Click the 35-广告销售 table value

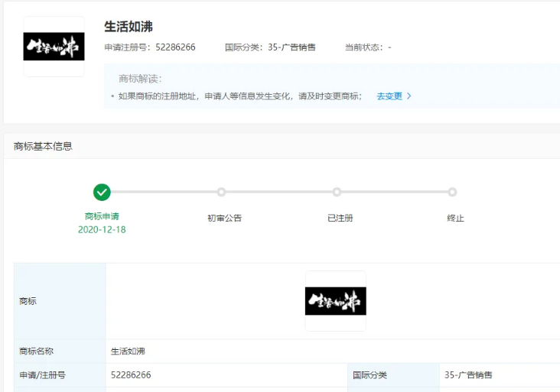click(468, 375)
